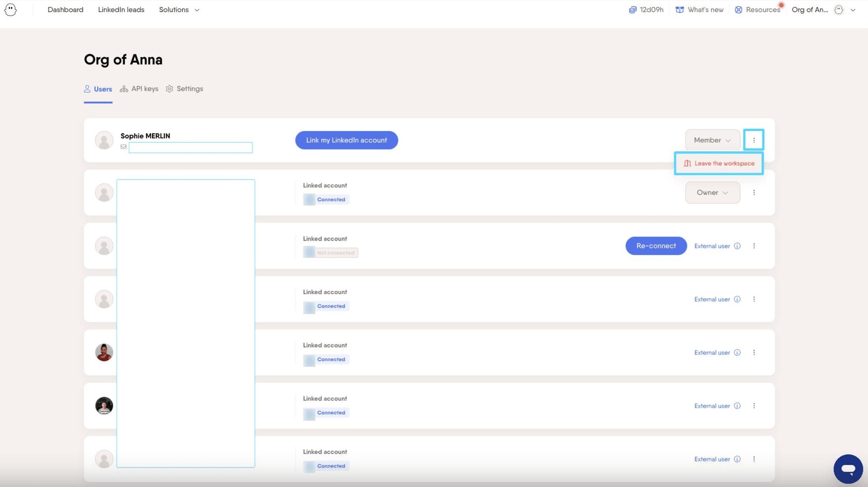The width and height of the screenshot is (868, 487).
Task: Click the envelope icon under Sophie MERLIN
Action: point(123,147)
